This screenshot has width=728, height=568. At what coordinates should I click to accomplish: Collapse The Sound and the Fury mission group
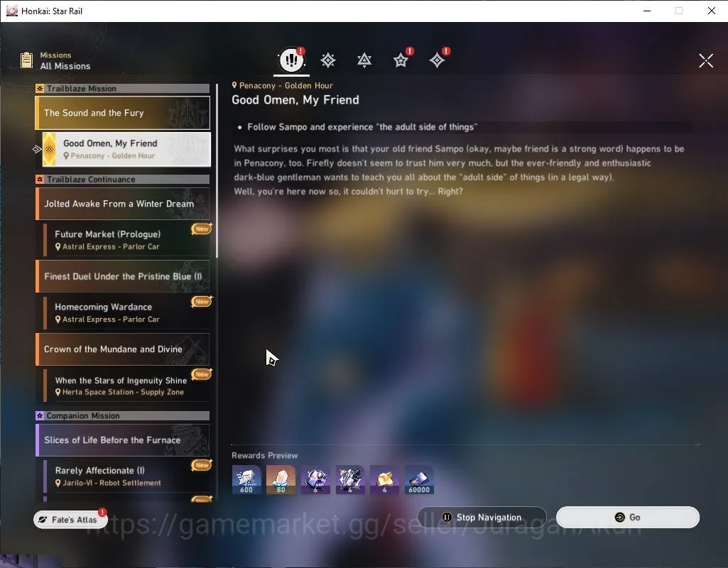123,113
